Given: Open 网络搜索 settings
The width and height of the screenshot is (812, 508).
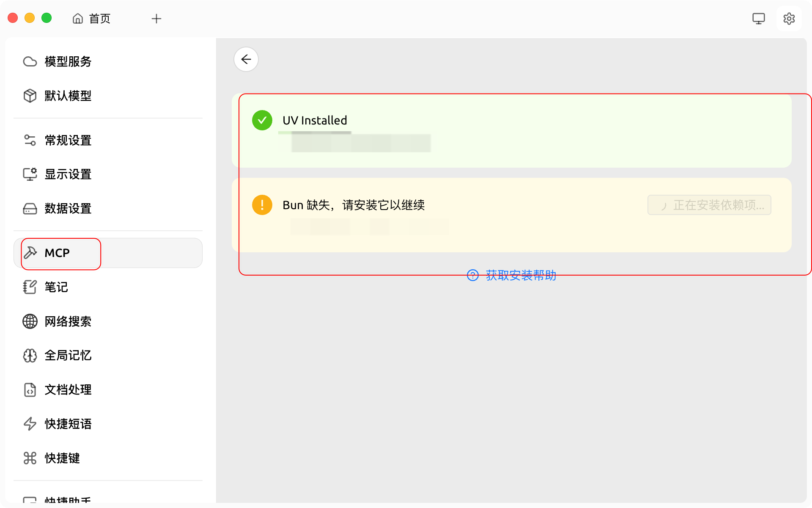Looking at the screenshot, I should tap(68, 321).
